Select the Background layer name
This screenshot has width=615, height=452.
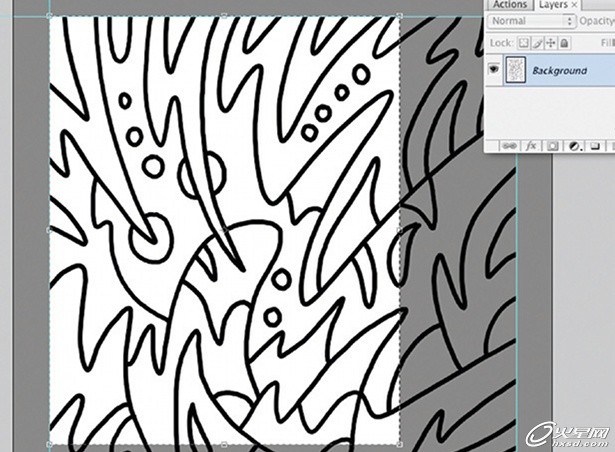click(560, 71)
